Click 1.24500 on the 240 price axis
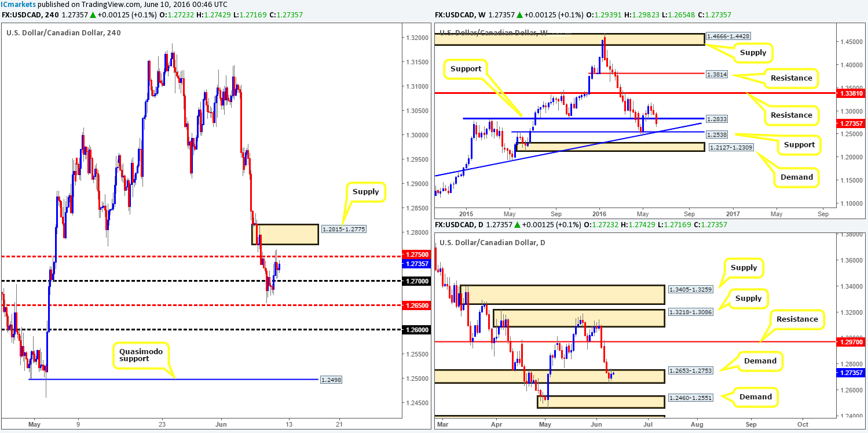The width and height of the screenshot is (868, 433). point(416,403)
